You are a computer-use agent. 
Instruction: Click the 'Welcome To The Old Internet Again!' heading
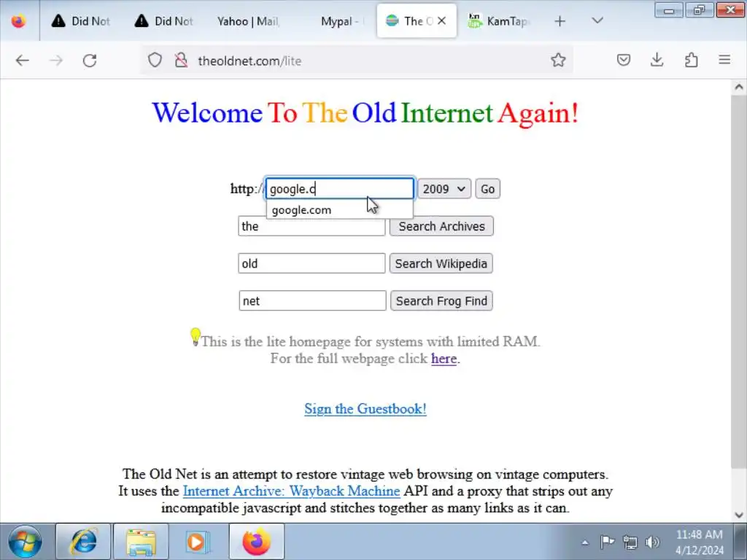pyautogui.click(x=365, y=113)
